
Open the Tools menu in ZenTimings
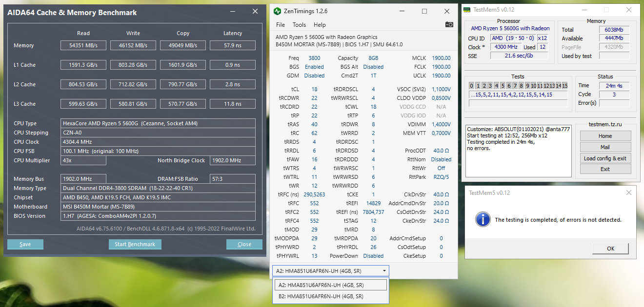click(300, 25)
